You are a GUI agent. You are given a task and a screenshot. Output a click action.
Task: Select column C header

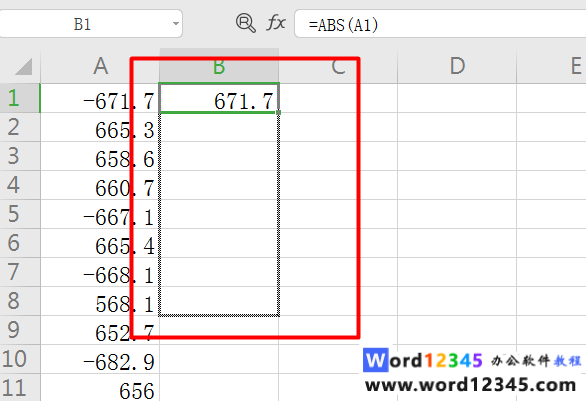[x=338, y=66]
